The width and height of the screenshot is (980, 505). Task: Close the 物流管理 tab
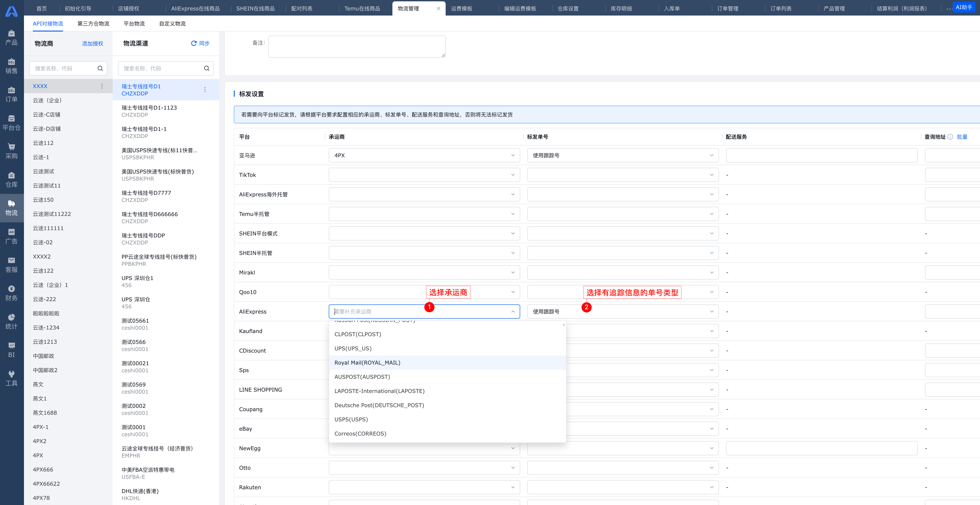[439, 8]
